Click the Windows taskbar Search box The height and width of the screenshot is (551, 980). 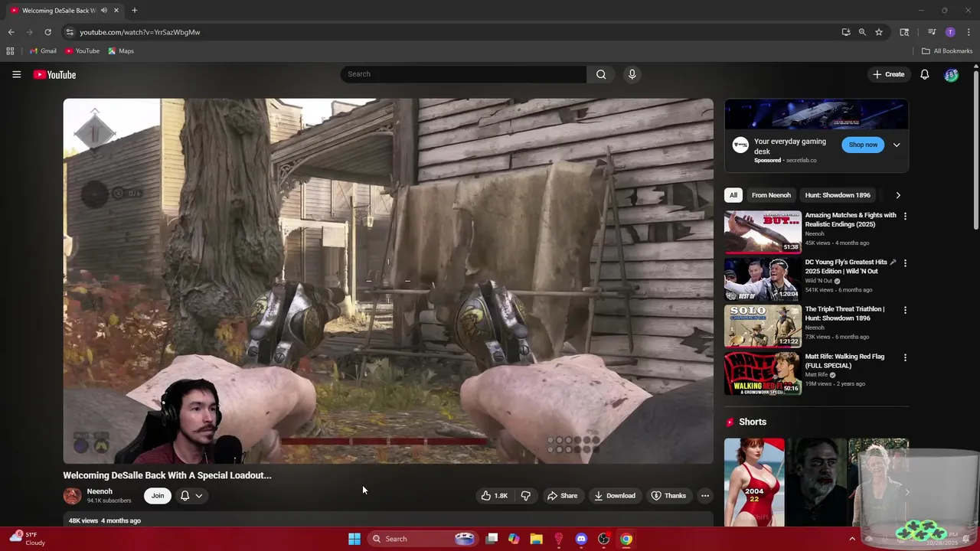pos(421,539)
